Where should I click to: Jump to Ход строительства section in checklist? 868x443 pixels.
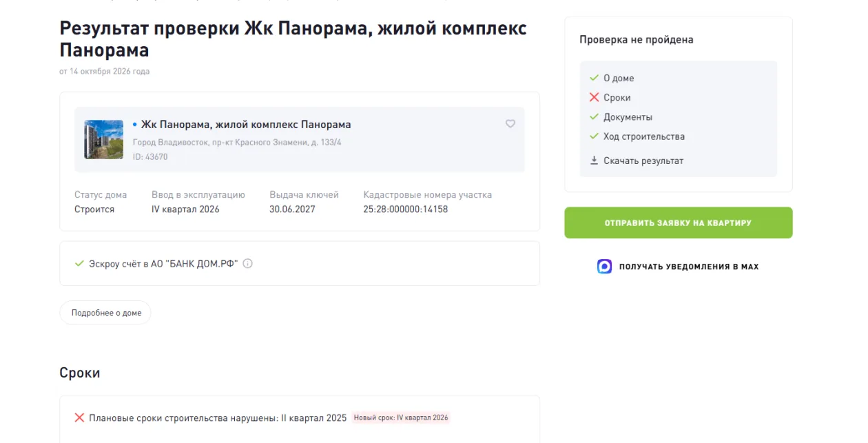644,136
